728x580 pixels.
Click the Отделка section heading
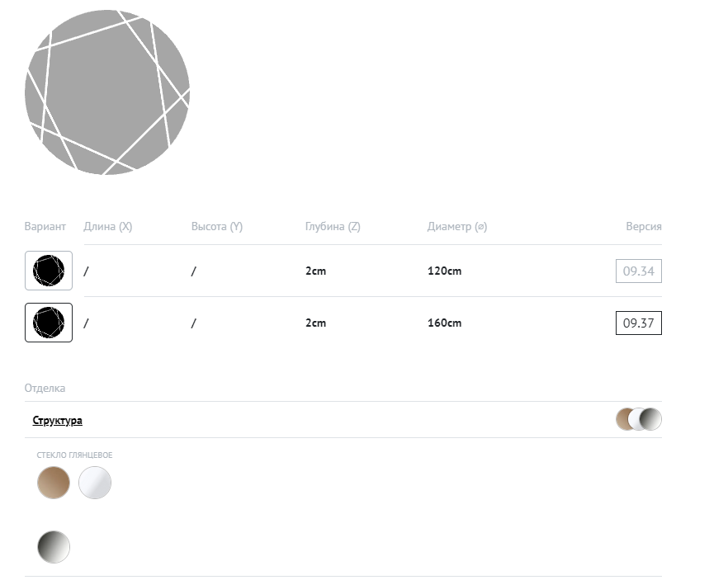45,388
